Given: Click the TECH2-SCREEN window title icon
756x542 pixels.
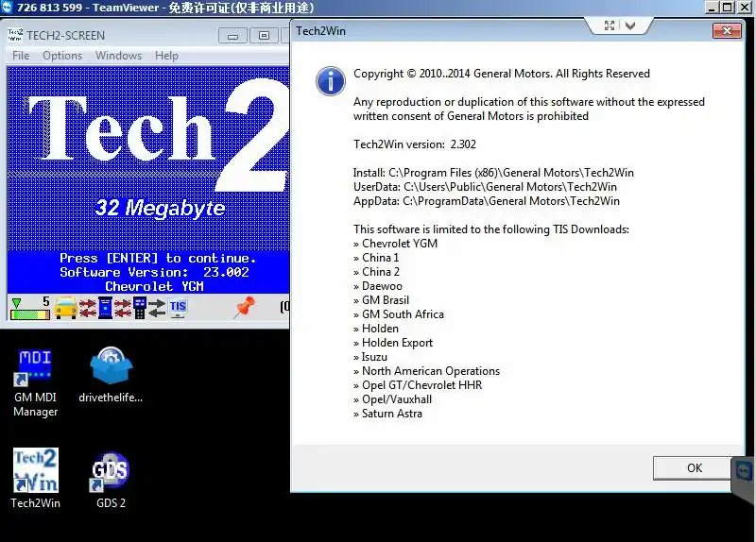Looking at the screenshot, I should pyautogui.click(x=15, y=35).
